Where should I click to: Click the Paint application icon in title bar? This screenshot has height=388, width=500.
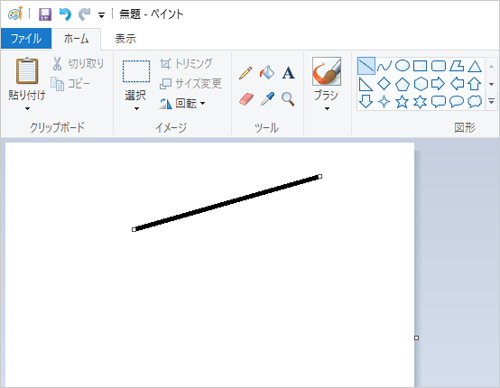tap(15, 14)
